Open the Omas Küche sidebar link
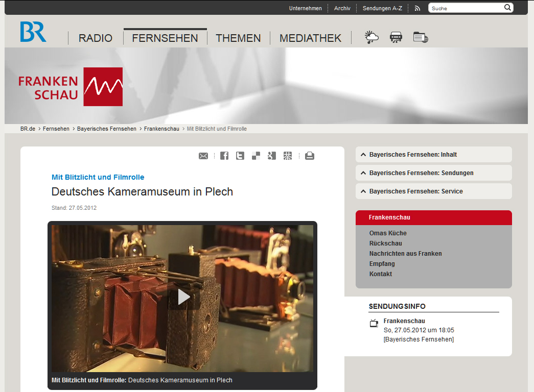The image size is (534, 392). [388, 233]
